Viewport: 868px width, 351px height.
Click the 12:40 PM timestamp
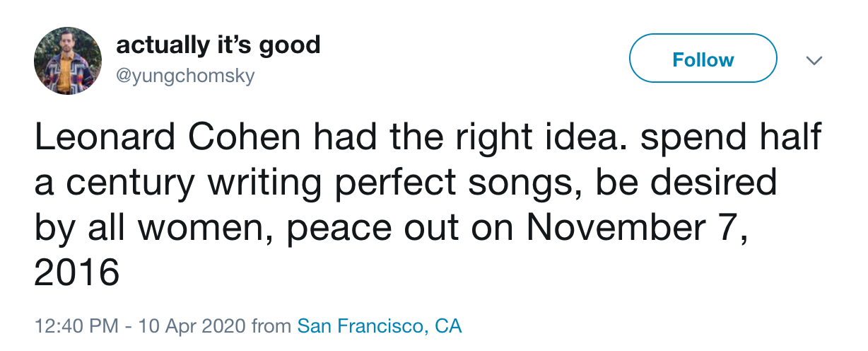[76, 326]
